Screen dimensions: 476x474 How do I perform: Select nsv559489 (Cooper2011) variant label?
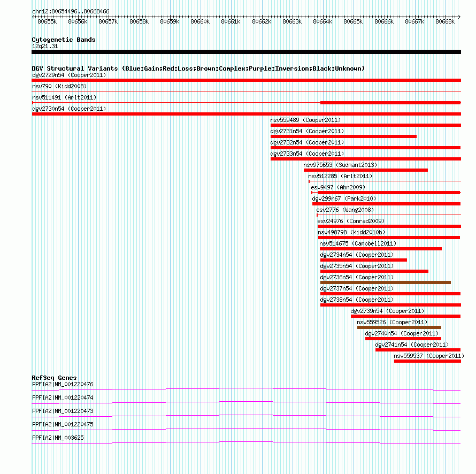(305, 120)
